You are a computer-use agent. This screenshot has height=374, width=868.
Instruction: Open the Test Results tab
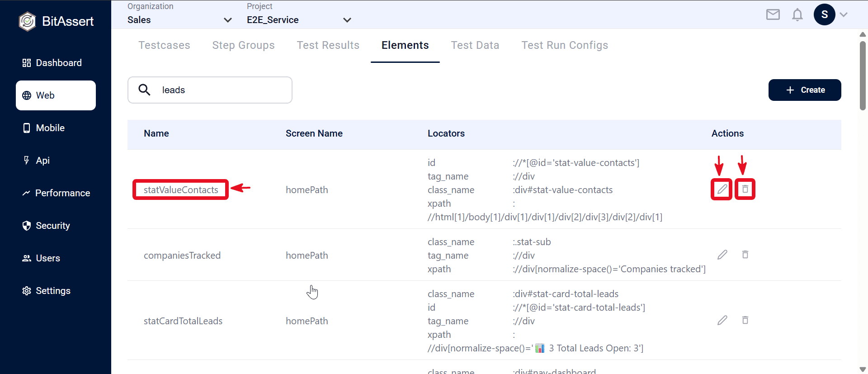click(328, 45)
